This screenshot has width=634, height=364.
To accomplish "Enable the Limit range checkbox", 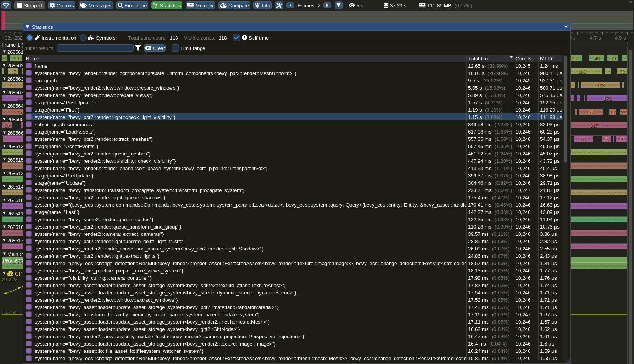I will 175,48.
